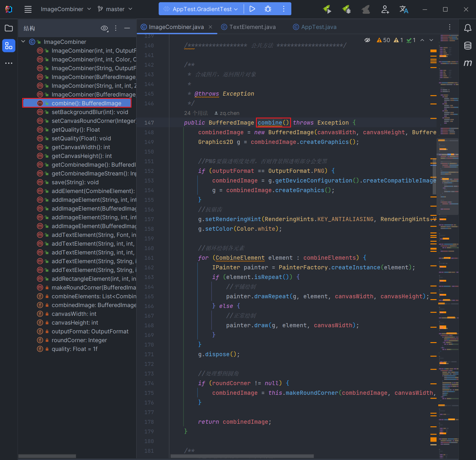Select setBackgroundBlur(int): void method
The height and width of the screenshot is (460, 476).
90,112
